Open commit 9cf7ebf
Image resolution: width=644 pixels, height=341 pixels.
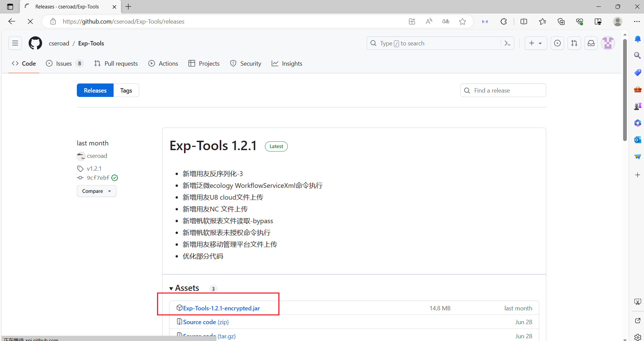(98, 178)
